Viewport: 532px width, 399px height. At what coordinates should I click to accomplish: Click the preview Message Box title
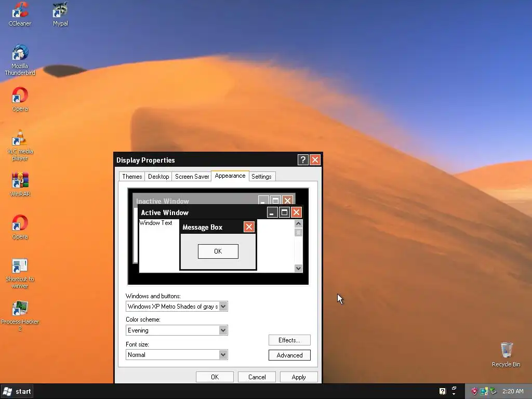pos(203,228)
